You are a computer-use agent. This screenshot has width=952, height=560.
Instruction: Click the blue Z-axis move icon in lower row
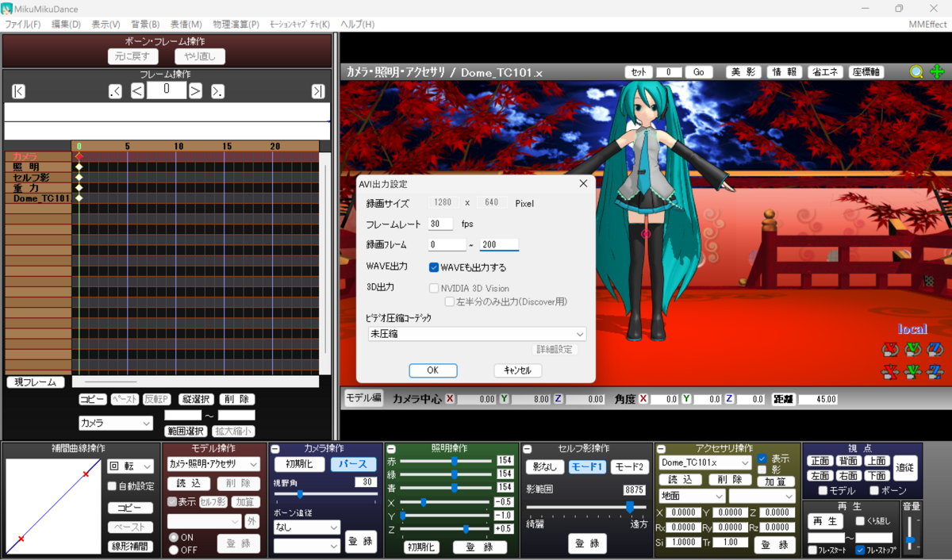[x=935, y=371]
